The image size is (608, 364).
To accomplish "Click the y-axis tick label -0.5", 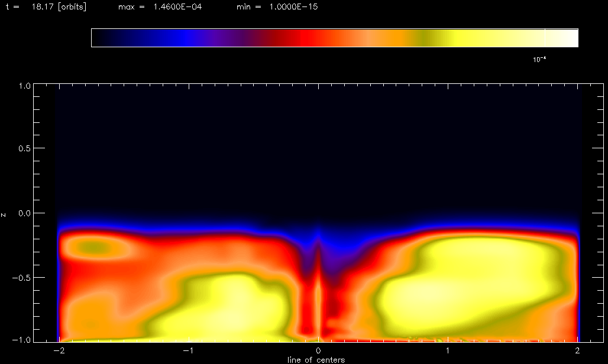I will [21, 277].
